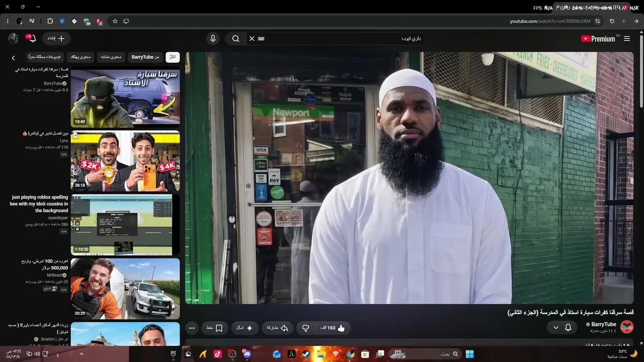This screenshot has height=362, width=644.
Task: Click the URL in the address bar
Action: coord(550,21)
